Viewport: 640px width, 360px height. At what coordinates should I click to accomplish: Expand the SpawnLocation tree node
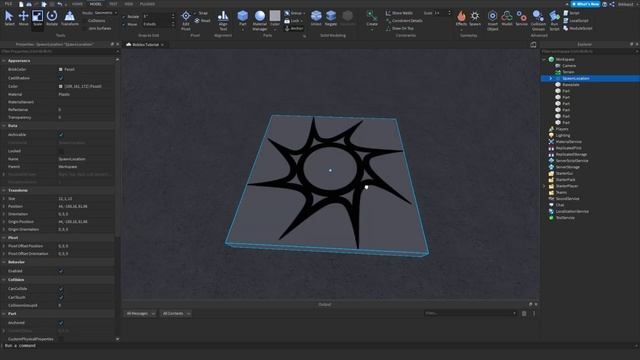click(551, 78)
